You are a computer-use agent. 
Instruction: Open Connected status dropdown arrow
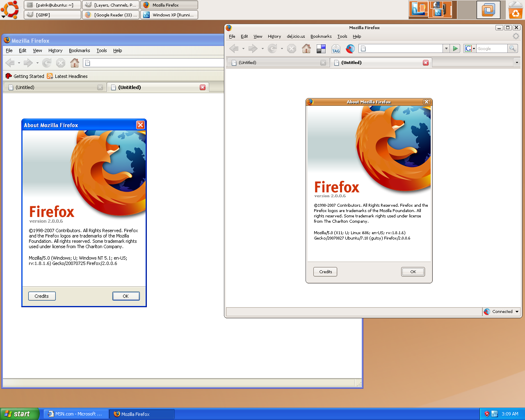[517, 312]
